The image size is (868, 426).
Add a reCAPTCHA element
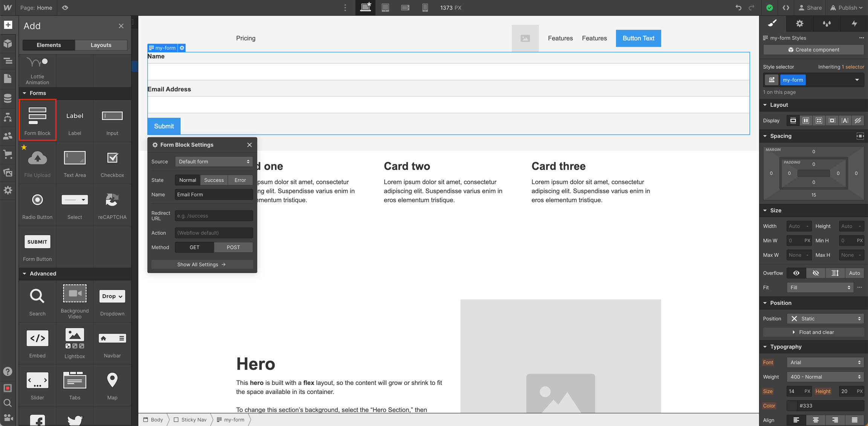tap(112, 205)
